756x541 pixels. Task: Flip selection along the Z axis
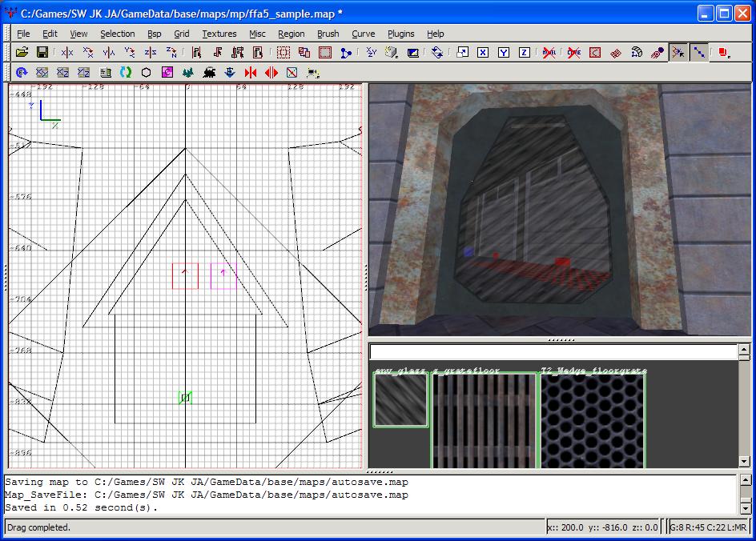150,52
